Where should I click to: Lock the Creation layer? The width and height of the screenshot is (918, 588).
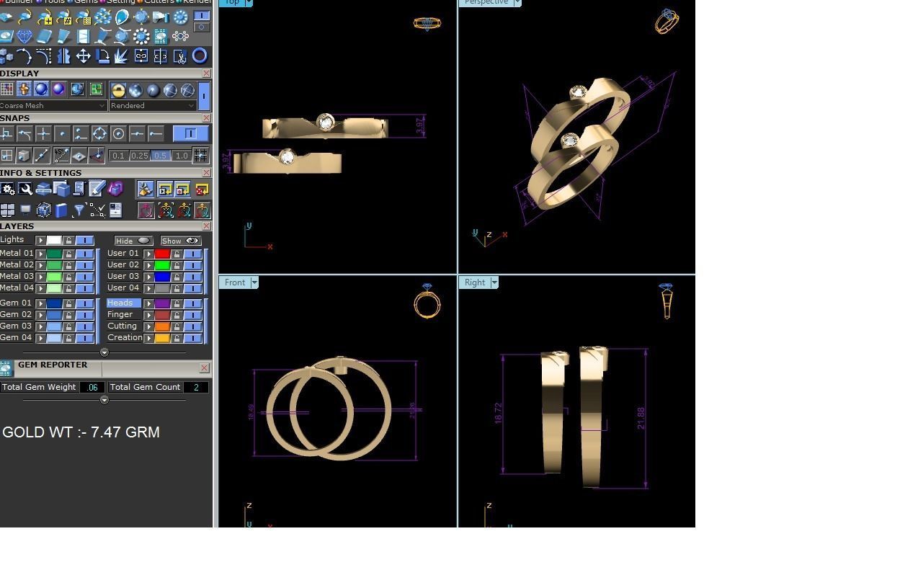177,338
